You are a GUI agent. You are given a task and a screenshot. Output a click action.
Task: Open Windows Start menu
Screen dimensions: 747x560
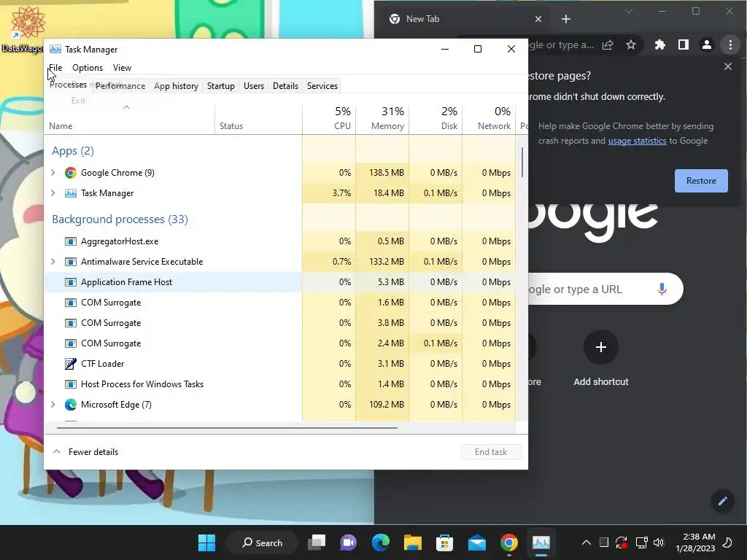[x=206, y=542]
